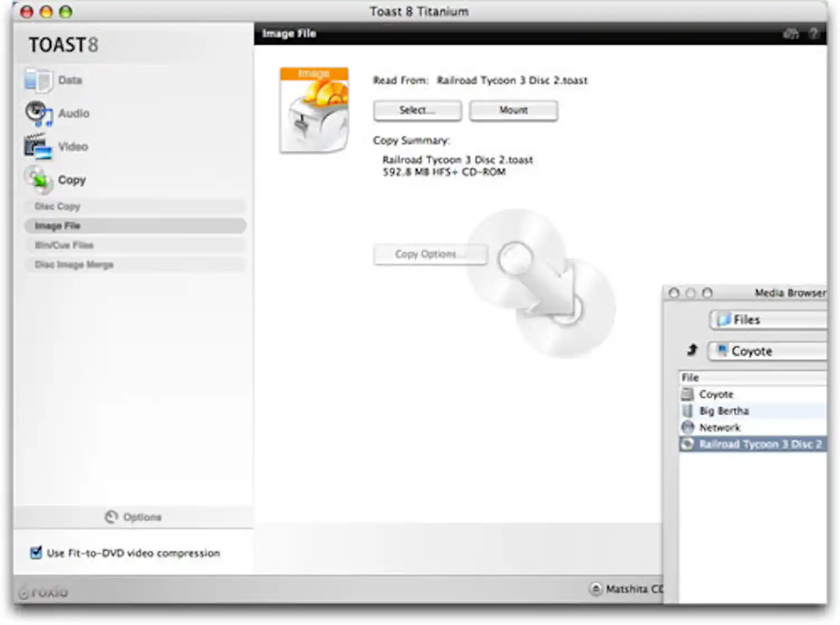
Task: Eject the Matshita drive from the status bar
Action: coord(596,589)
